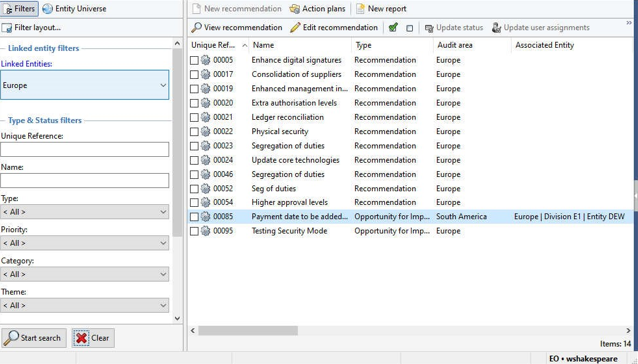
Task: Click the gear icon of row 00046
Action: click(x=205, y=174)
